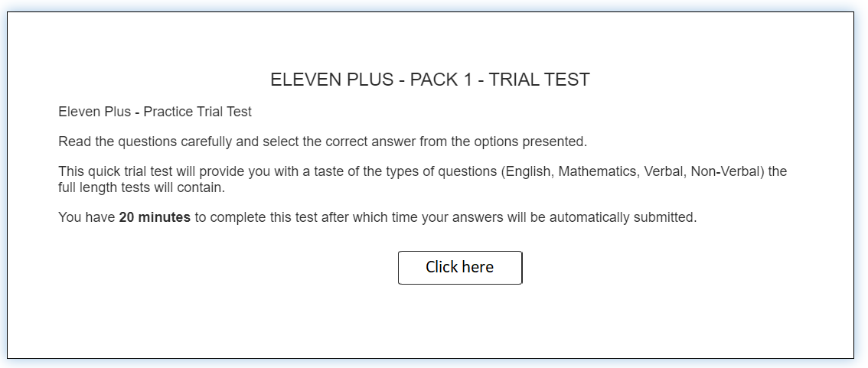Click the Read the questions carefully sentence

pos(323,142)
